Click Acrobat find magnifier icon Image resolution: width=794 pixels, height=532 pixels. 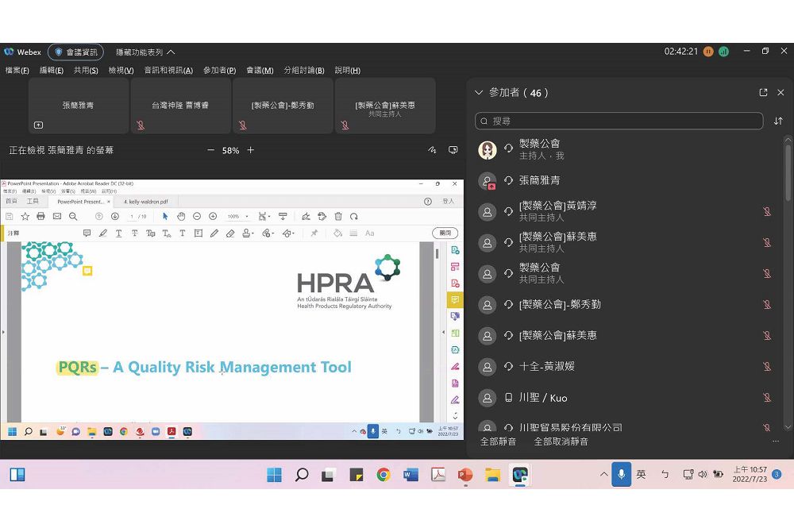tap(73, 217)
